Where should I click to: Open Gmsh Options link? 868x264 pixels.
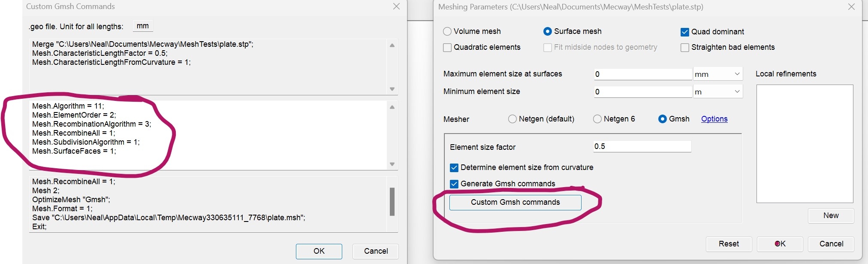714,119
